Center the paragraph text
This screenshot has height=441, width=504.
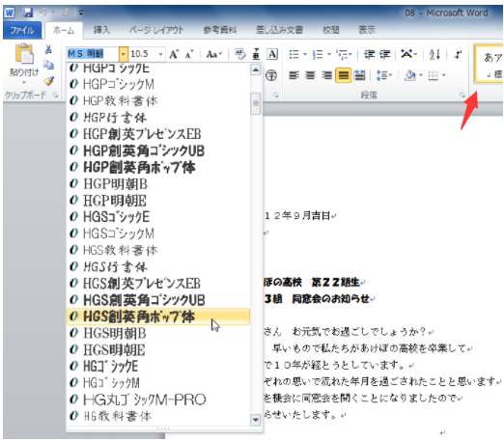click(x=310, y=75)
